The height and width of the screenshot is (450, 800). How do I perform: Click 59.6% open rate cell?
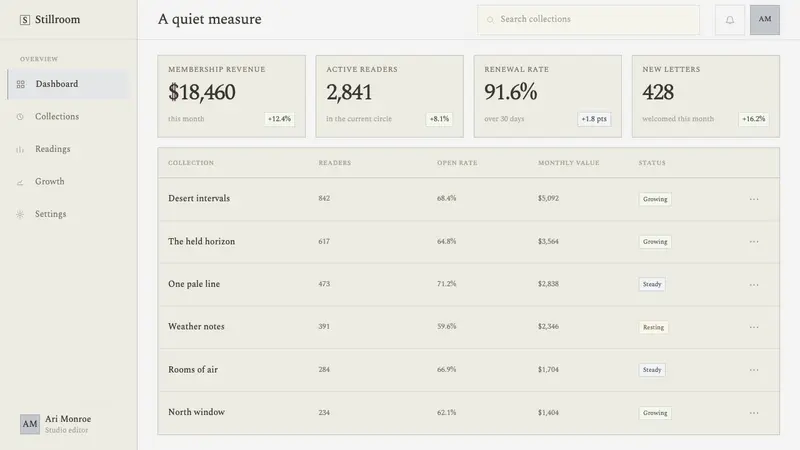tap(446, 327)
